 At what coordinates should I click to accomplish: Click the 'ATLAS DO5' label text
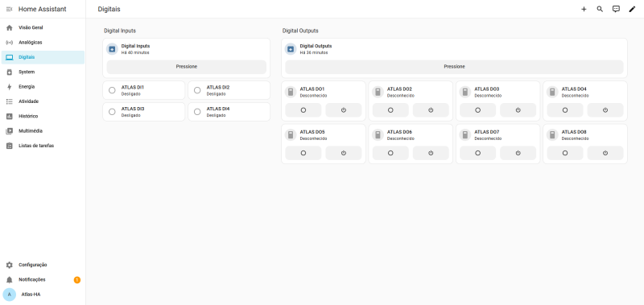[312, 132]
